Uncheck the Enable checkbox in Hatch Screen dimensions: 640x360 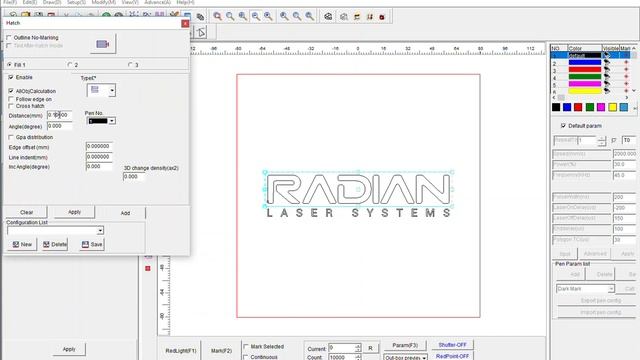tap(11, 77)
